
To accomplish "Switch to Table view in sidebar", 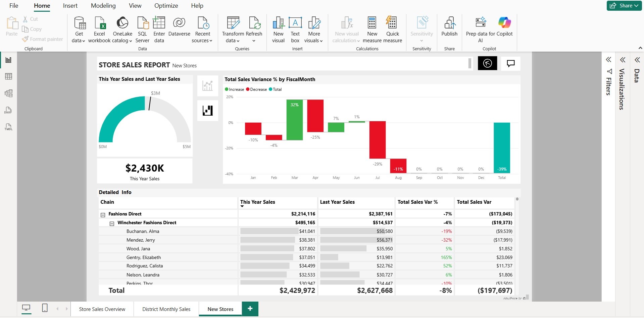I will coord(9,77).
